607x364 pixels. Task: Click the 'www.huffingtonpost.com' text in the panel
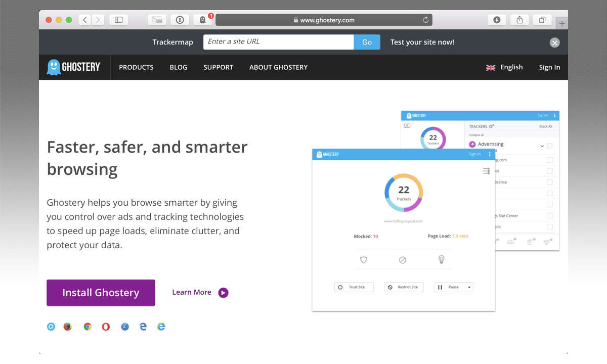pyautogui.click(x=404, y=221)
